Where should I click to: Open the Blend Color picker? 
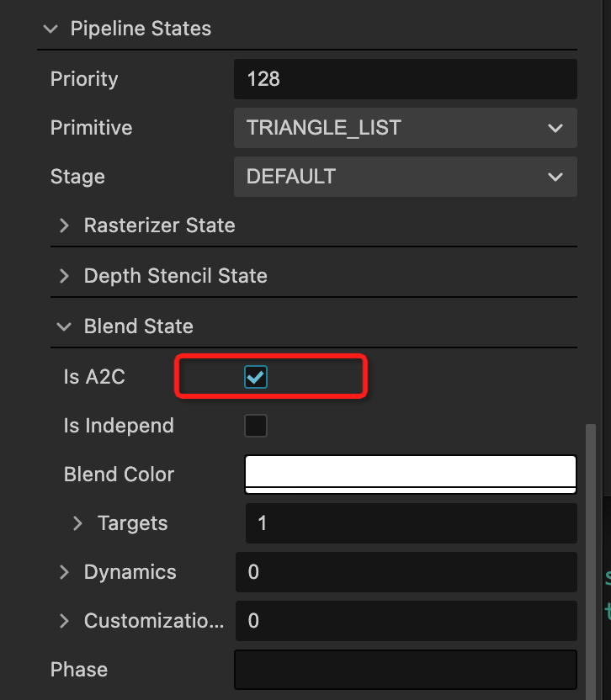coord(410,475)
